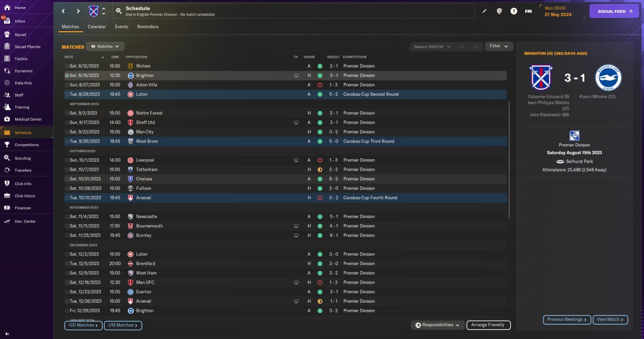
Task: Click the Arsenal Carabao Cup Fourth Round row
Action: [x=285, y=198]
